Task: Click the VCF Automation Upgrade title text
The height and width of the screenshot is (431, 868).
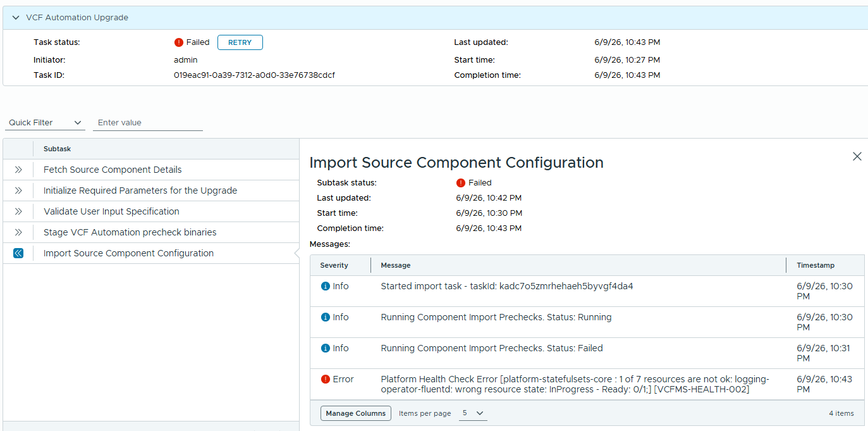Action: click(x=77, y=18)
